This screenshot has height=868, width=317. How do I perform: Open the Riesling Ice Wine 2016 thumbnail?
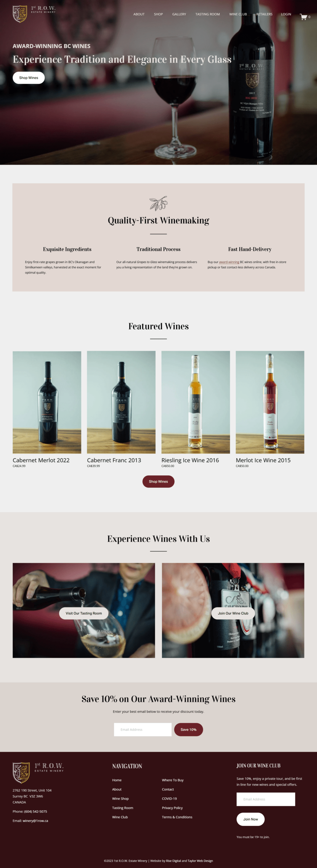tap(196, 402)
